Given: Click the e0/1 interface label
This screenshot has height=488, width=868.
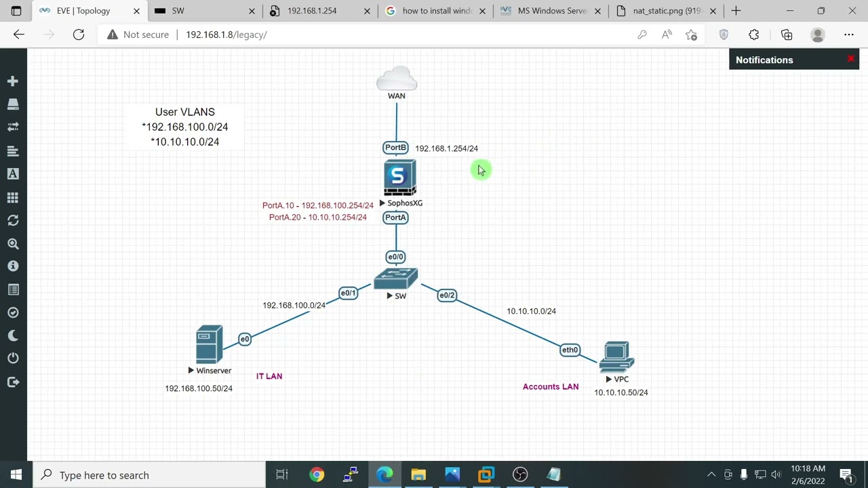Looking at the screenshot, I should click(x=348, y=293).
